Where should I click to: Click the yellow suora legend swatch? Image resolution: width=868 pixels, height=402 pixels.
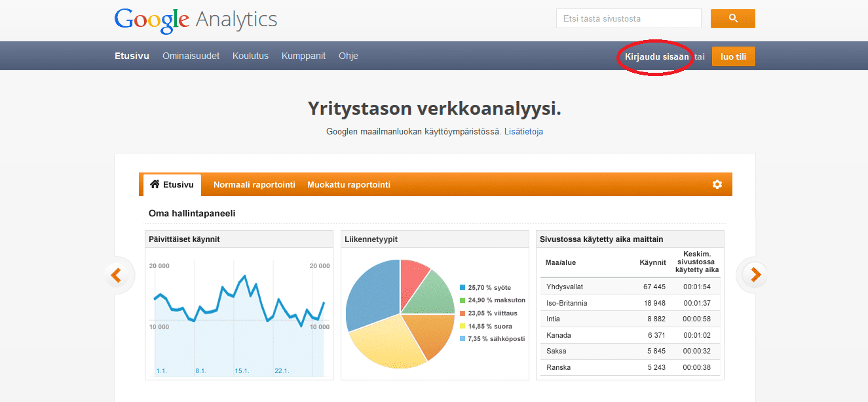point(462,326)
